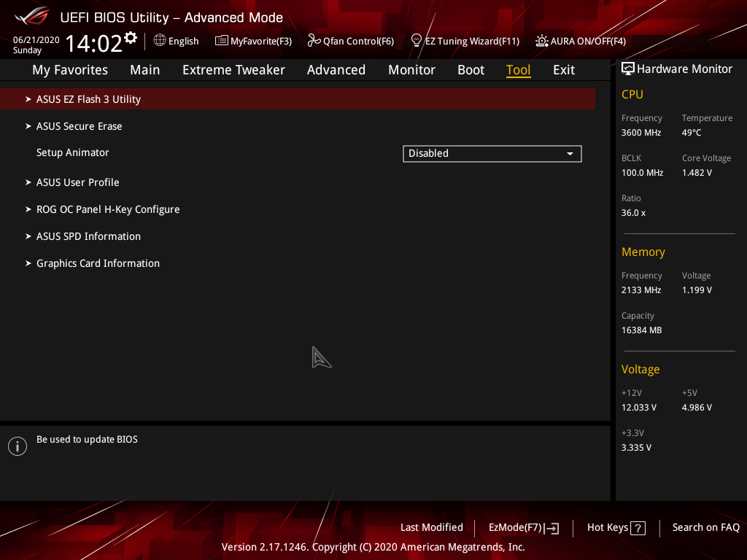Click the info icon beside help text

click(18, 446)
